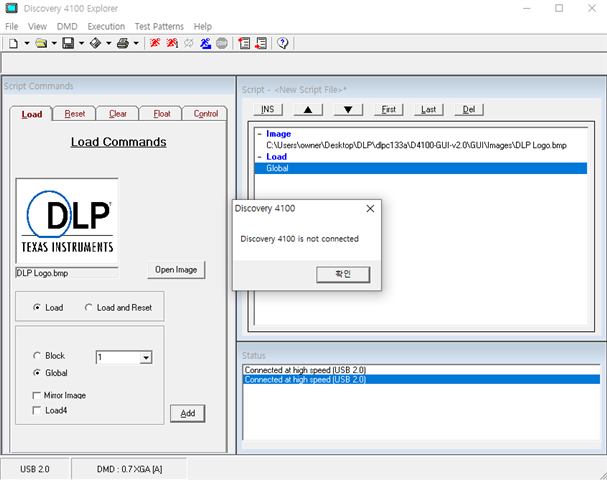The height and width of the screenshot is (480, 607).
Task: Open the dropdown arrow beside DMD icon
Action: pos(109,43)
